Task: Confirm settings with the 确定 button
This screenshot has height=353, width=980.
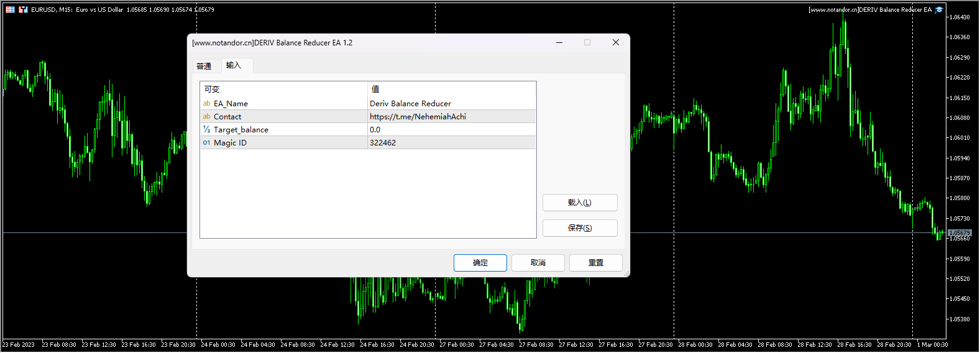Action: point(480,263)
